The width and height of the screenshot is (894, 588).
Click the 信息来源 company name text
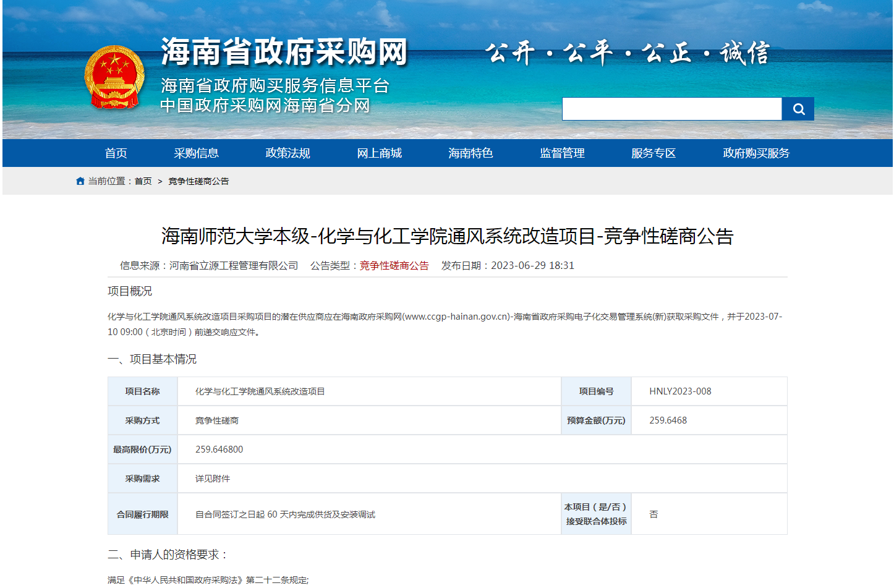coord(234,265)
